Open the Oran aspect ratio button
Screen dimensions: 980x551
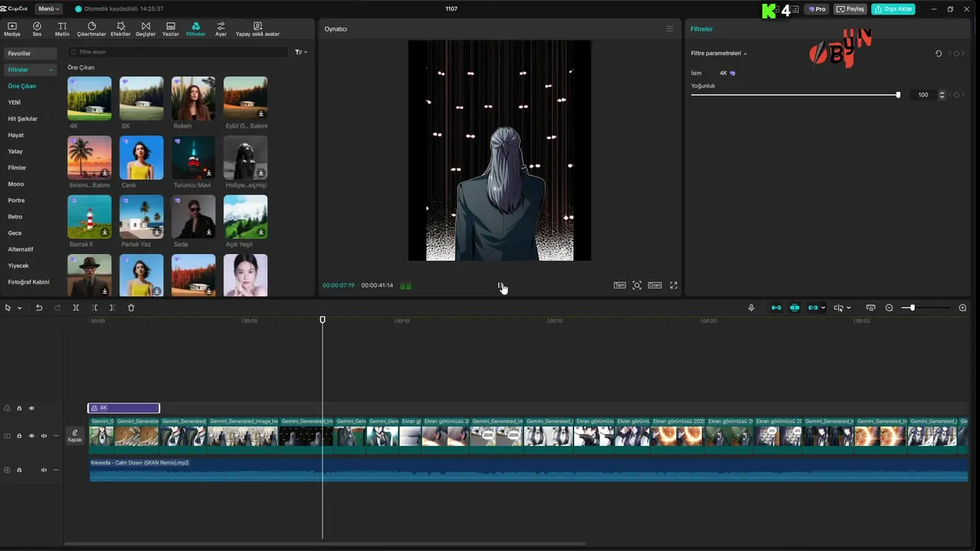pos(655,285)
